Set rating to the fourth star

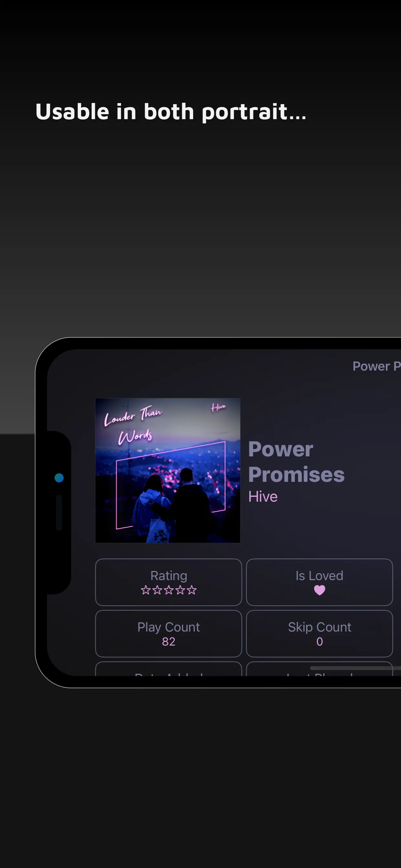click(180, 590)
